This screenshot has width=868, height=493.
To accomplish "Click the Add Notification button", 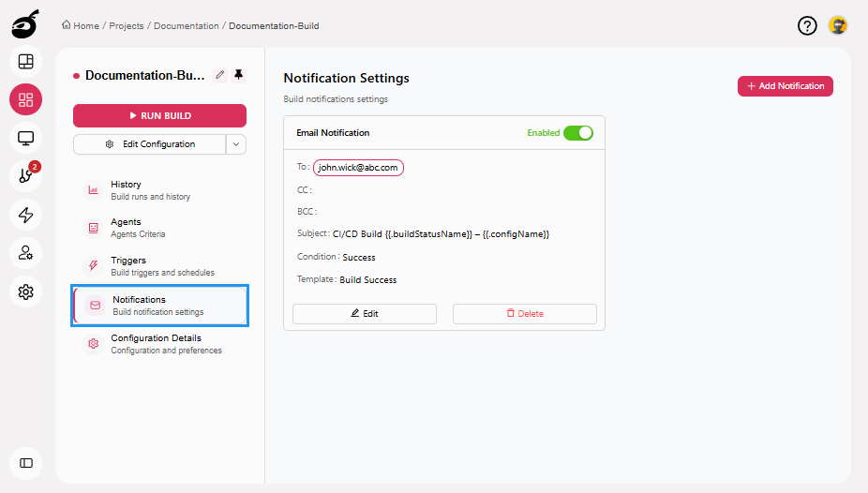I will pyautogui.click(x=785, y=86).
